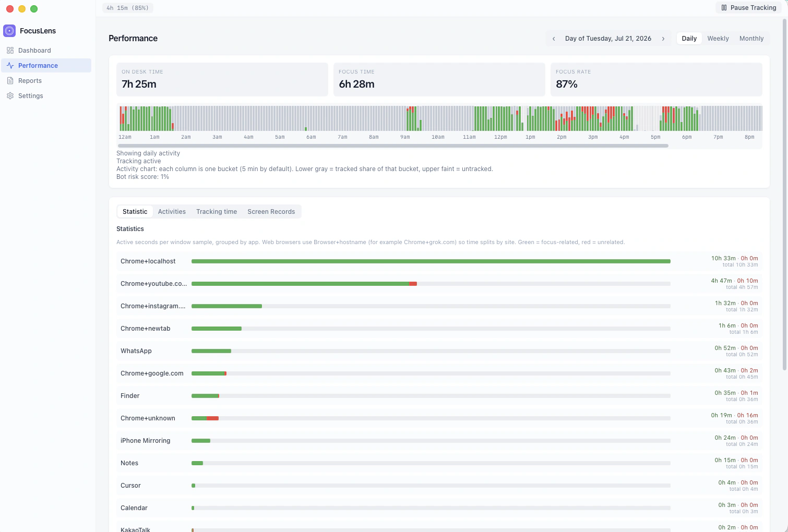Click 'Tracking active' status text
This screenshot has height=532, width=788.
pyautogui.click(x=138, y=161)
